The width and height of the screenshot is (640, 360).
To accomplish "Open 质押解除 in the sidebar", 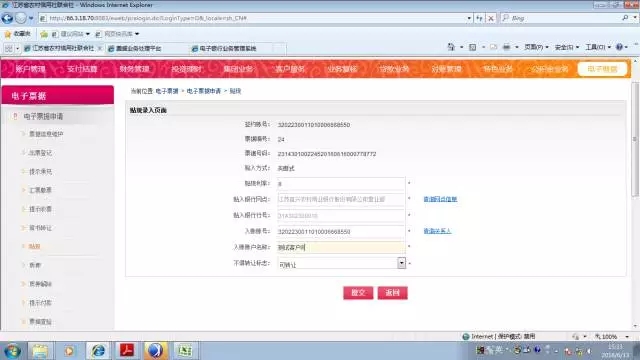I will coord(40,284).
